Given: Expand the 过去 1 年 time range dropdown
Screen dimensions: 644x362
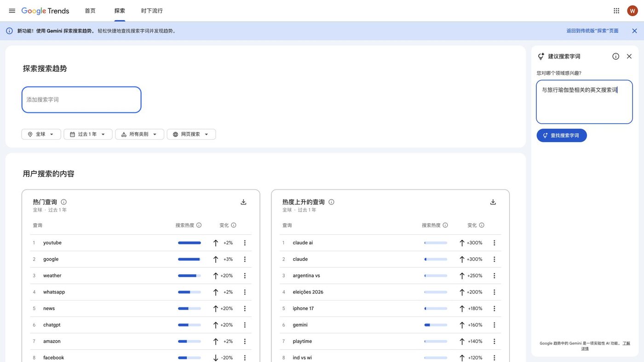Looking at the screenshot, I should click(x=88, y=134).
